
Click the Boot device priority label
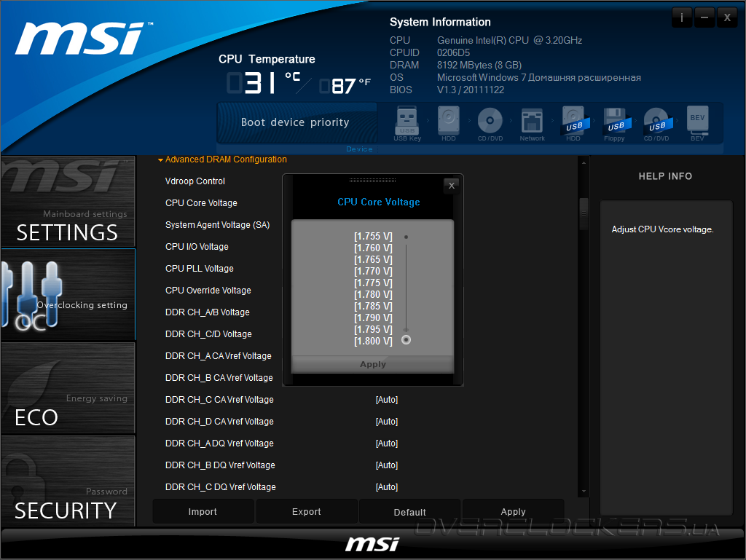pos(295,122)
